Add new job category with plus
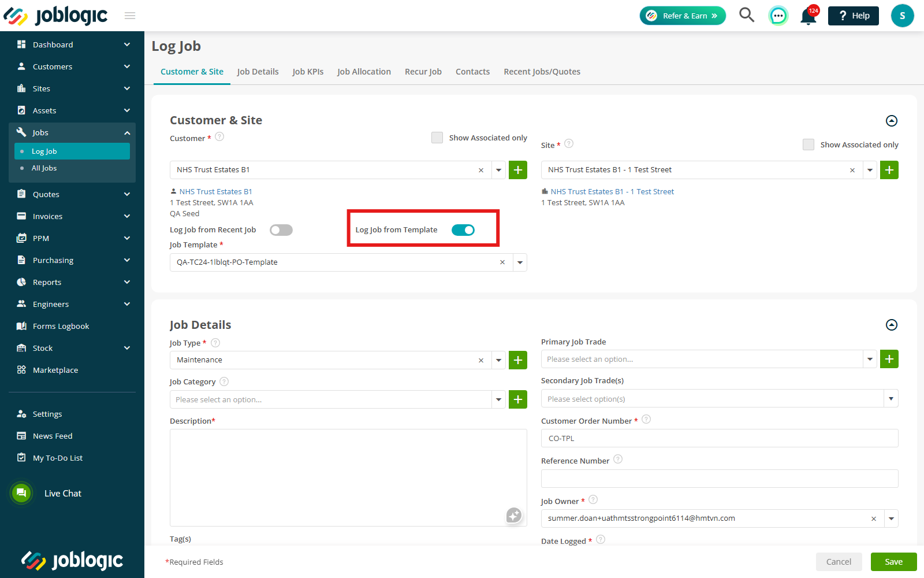This screenshot has height=578, width=924. 518,399
